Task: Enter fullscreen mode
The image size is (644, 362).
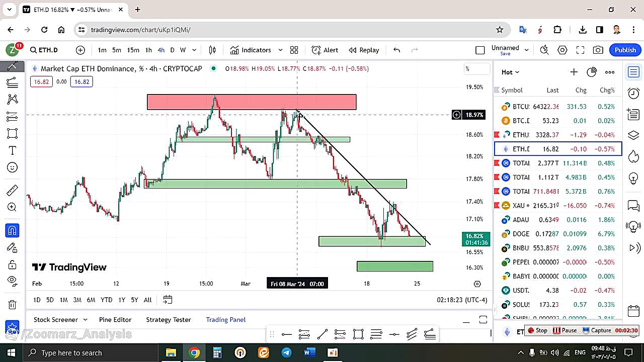Action: click(580, 50)
